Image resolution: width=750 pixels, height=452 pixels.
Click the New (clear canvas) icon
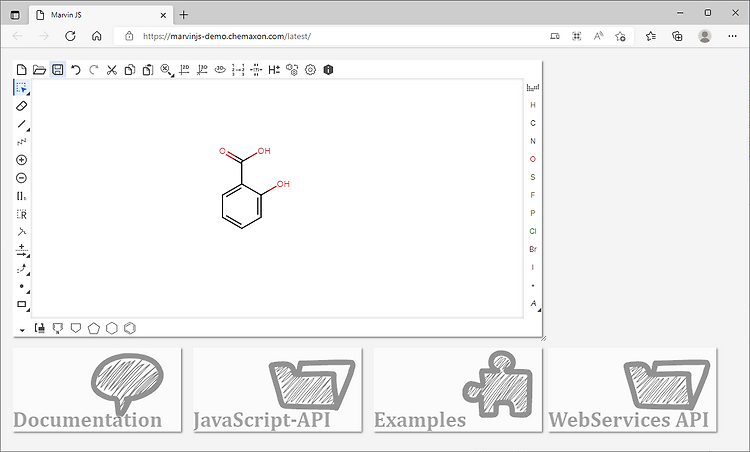(22, 70)
